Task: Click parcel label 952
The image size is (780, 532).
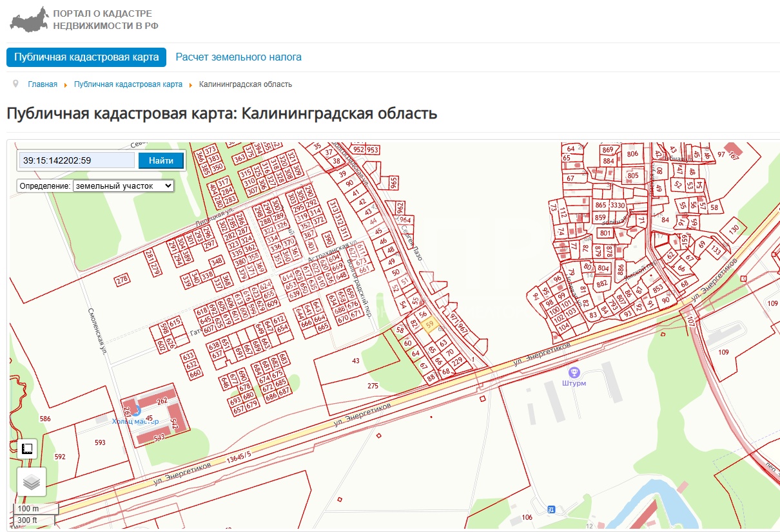Action: coord(359,149)
